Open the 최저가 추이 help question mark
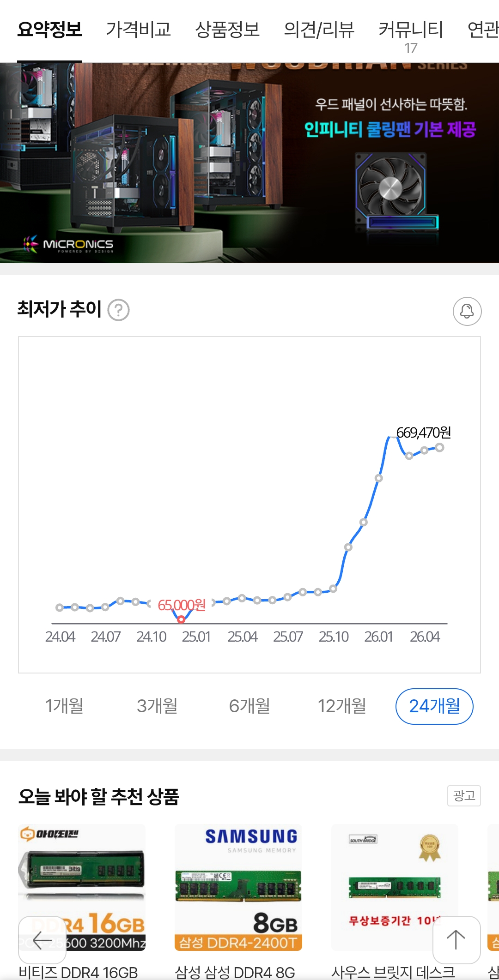Image resolution: width=499 pixels, height=980 pixels. click(x=118, y=310)
